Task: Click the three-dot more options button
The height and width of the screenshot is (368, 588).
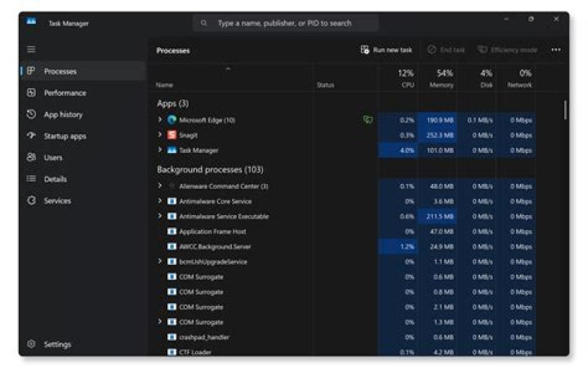Action: [x=555, y=50]
